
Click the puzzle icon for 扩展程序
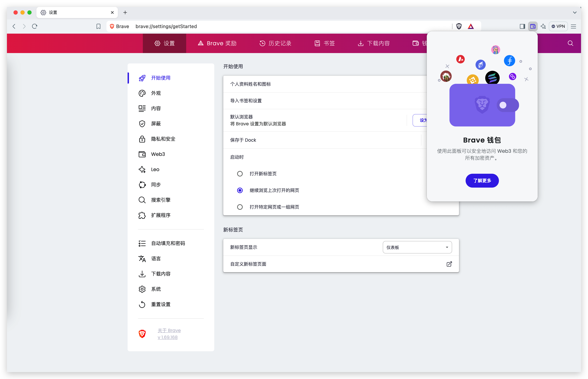[x=142, y=215]
